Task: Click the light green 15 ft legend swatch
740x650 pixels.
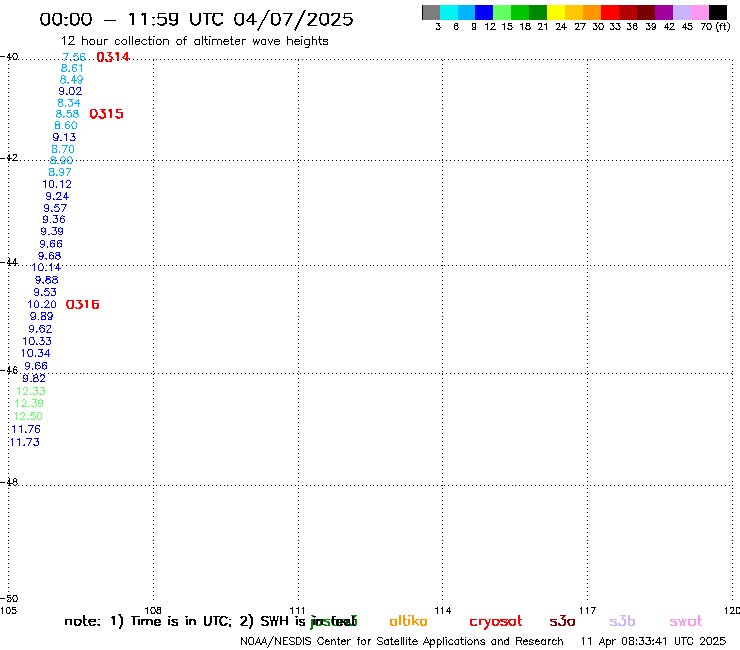Action: click(x=502, y=12)
